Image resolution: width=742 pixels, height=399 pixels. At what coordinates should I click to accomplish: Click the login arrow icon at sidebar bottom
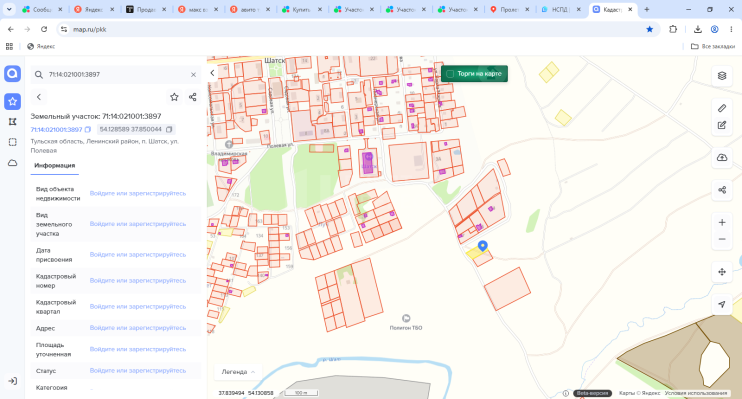[x=12, y=381]
